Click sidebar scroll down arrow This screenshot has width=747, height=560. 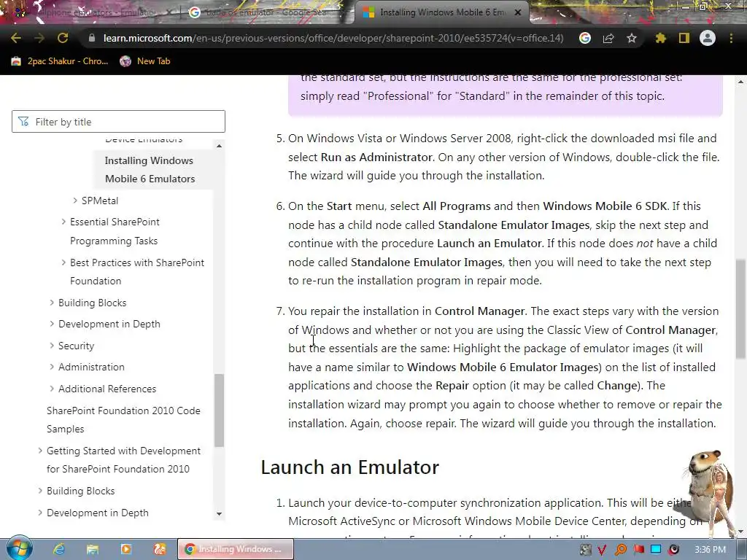219,514
